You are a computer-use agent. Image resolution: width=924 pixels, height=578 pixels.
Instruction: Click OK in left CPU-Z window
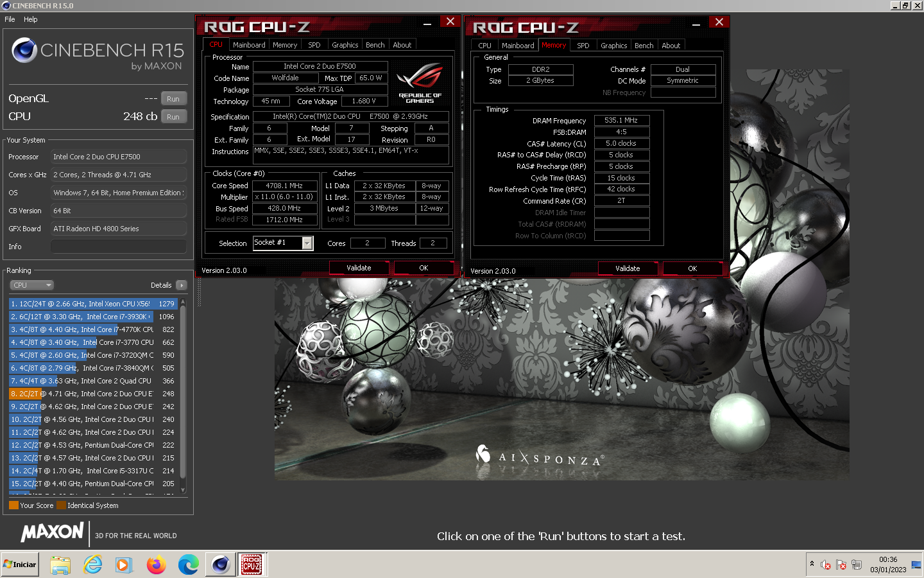pos(424,268)
